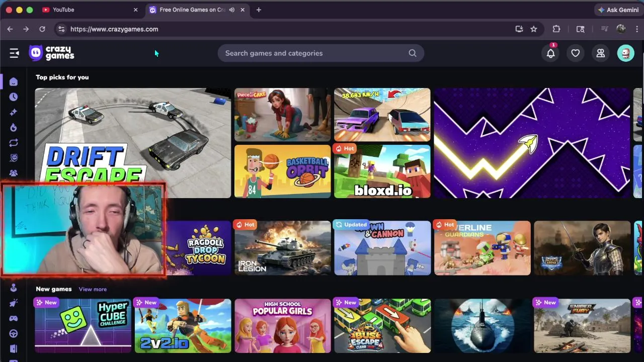Image resolution: width=644 pixels, height=362 pixels.
Task: Click the Top picks for you heading
Action: pos(62,77)
